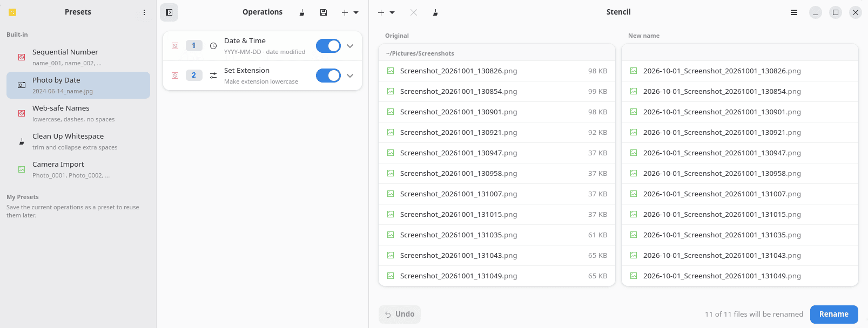
Task: Clear the file list with the broom icon
Action: point(435,12)
